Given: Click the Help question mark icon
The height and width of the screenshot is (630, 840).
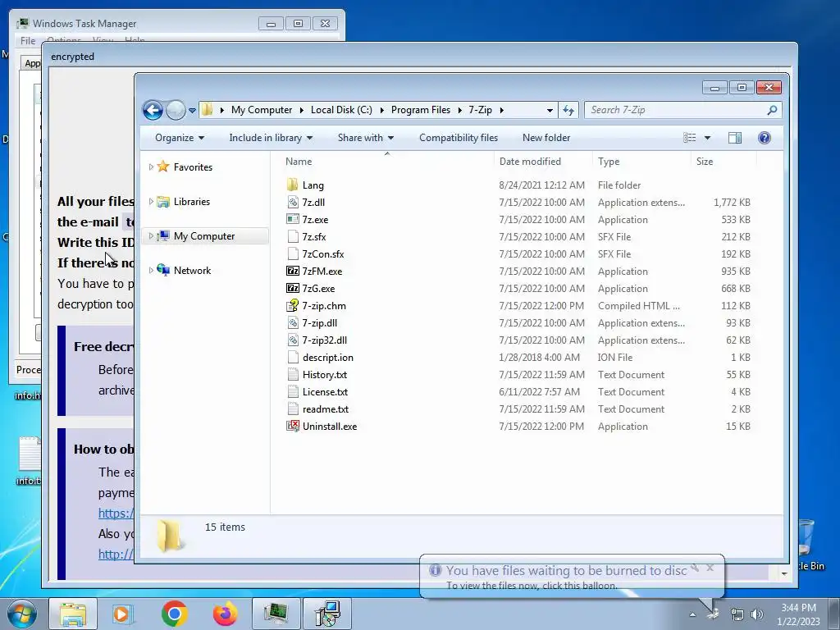Looking at the screenshot, I should 765,138.
